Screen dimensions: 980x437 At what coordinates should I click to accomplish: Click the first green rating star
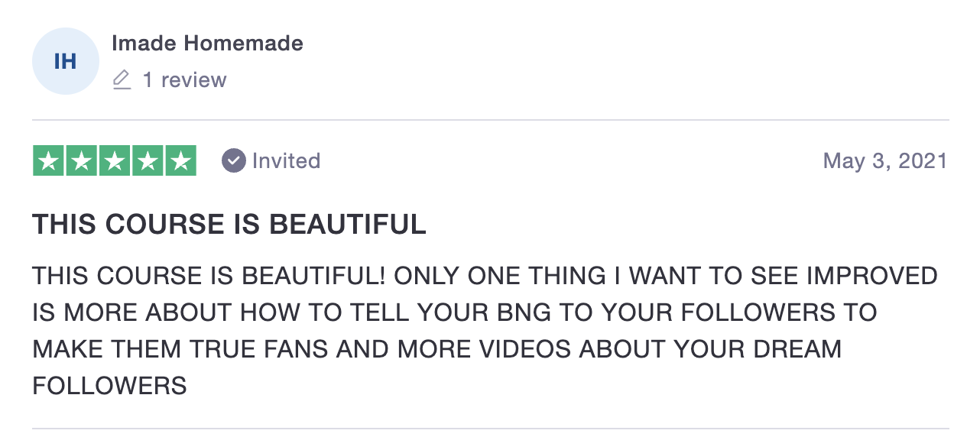coord(48,160)
